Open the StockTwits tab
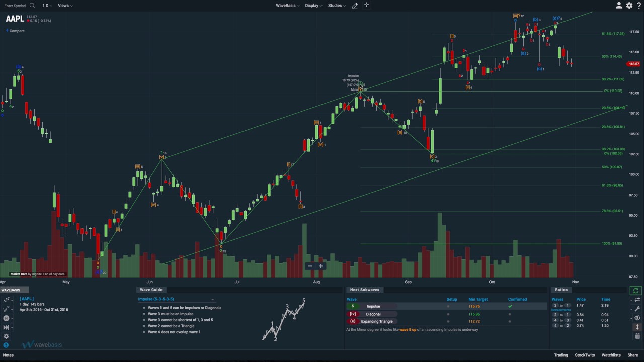644x362 pixels. pyautogui.click(x=585, y=355)
